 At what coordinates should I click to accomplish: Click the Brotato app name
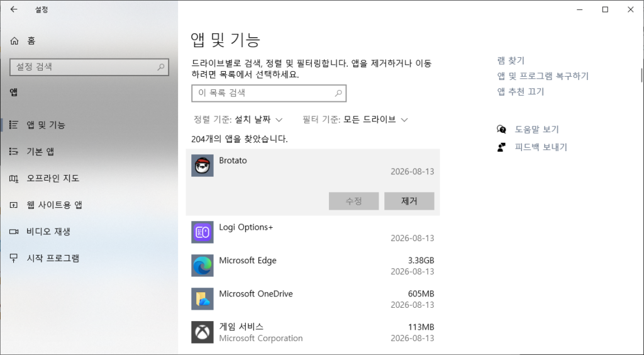pyautogui.click(x=233, y=161)
